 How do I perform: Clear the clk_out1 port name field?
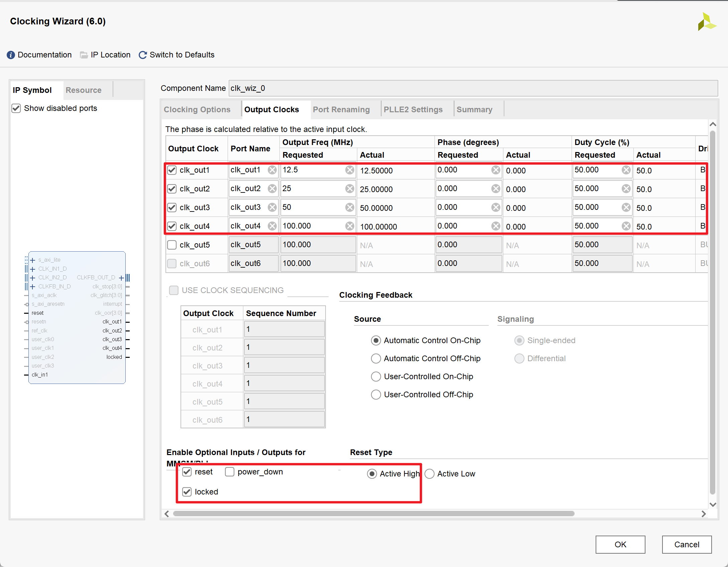[272, 170]
